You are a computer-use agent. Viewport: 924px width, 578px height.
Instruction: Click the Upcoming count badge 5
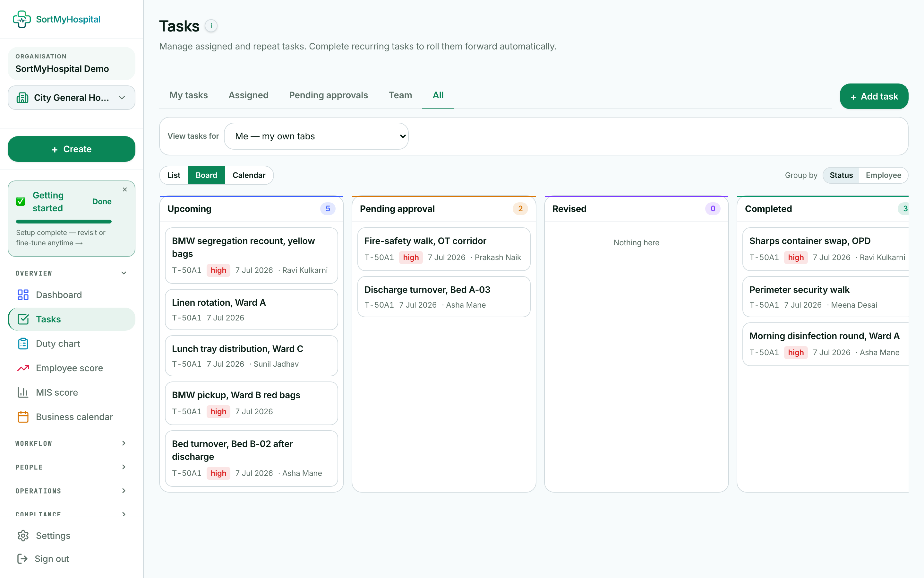tap(328, 209)
